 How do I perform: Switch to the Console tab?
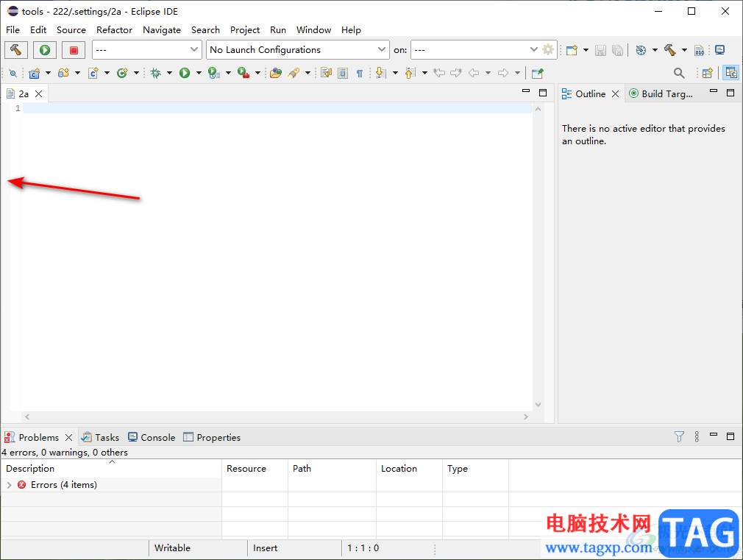point(152,437)
